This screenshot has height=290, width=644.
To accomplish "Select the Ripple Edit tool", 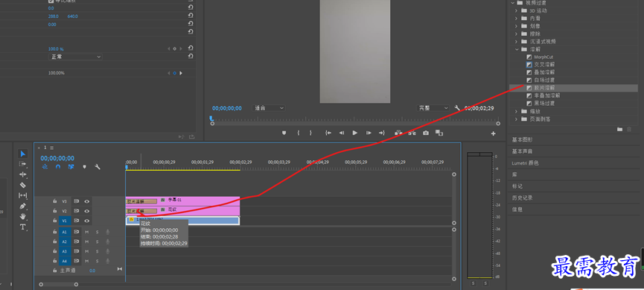I will coord(23,174).
